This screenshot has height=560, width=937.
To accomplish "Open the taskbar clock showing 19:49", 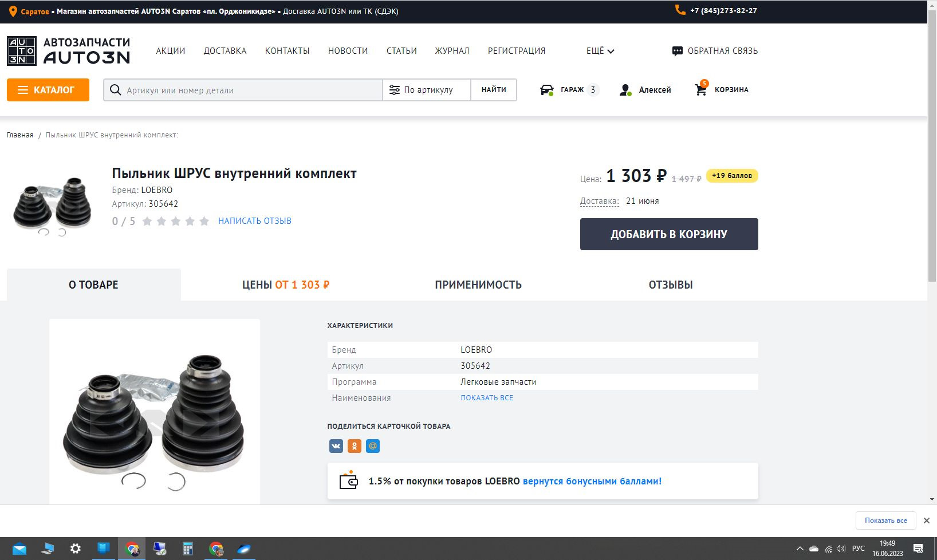I will (x=888, y=549).
